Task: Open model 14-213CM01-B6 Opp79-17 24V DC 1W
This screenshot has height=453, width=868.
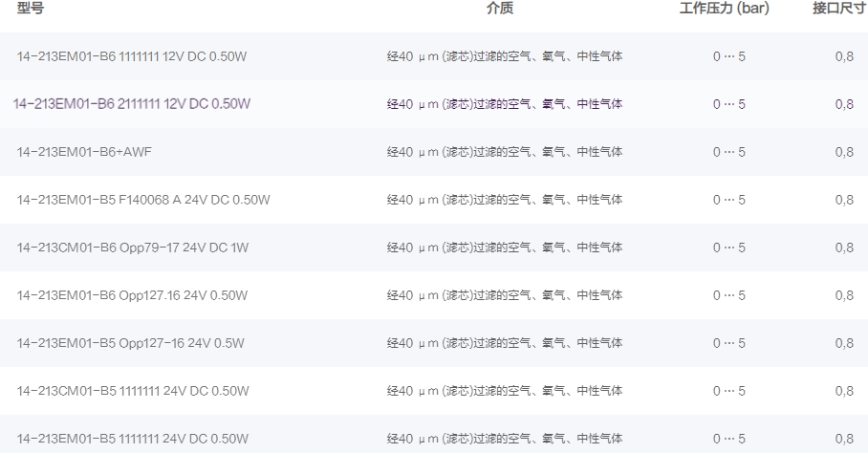Action: (133, 248)
